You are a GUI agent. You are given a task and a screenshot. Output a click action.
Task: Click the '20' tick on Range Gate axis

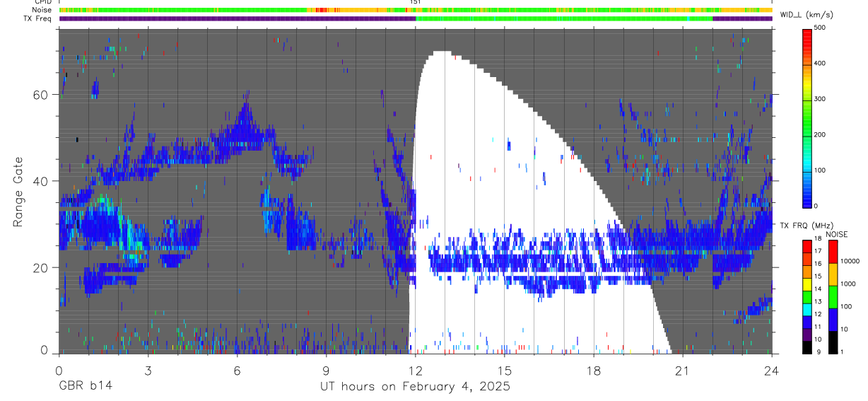(x=41, y=267)
